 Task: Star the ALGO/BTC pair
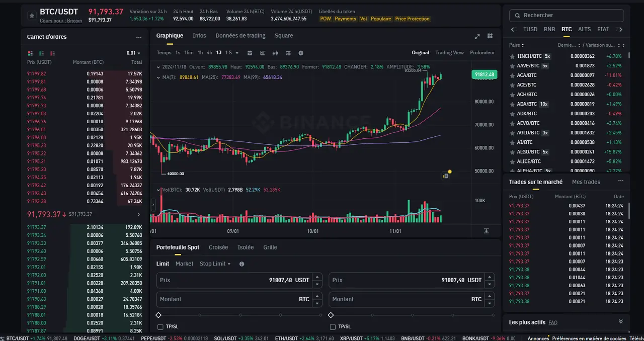512,152
